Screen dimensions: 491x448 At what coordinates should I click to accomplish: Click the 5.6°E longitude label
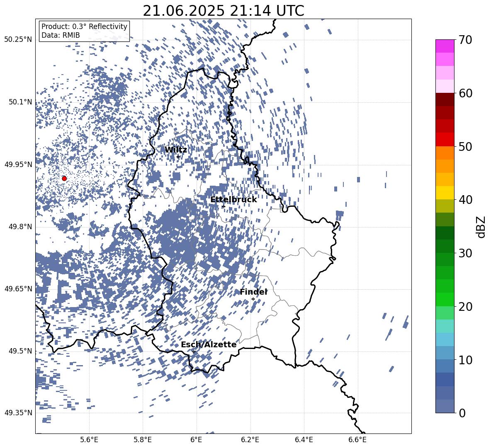pos(89,440)
